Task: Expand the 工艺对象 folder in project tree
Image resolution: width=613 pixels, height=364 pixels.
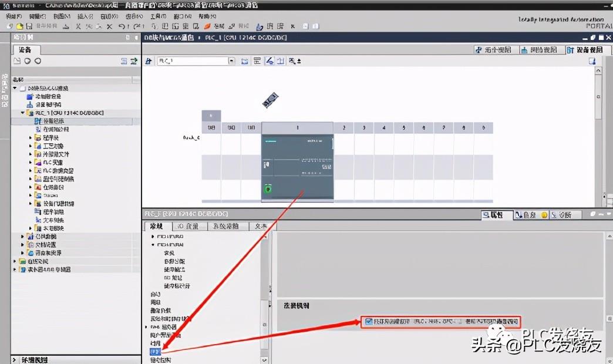Action: pos(30,146)
